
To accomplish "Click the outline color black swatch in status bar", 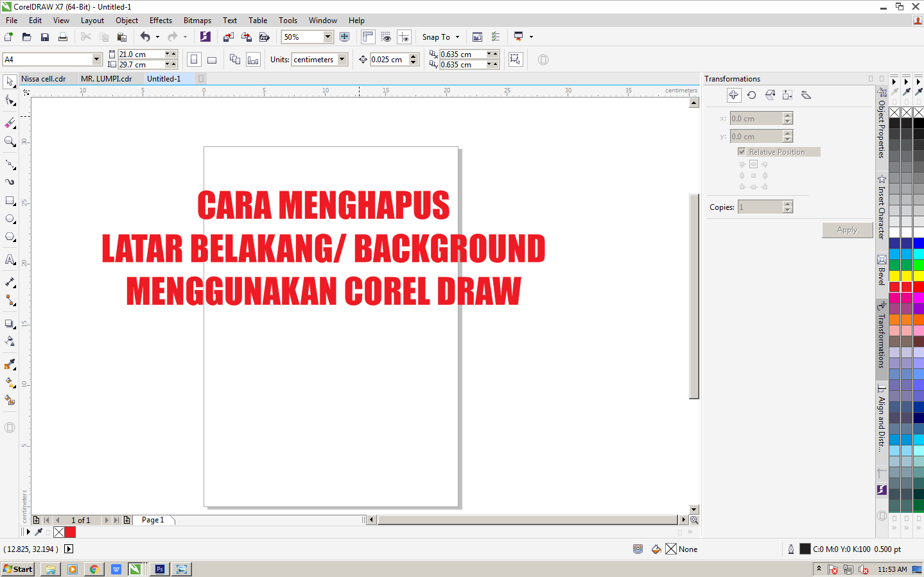I will coord(805,549).
